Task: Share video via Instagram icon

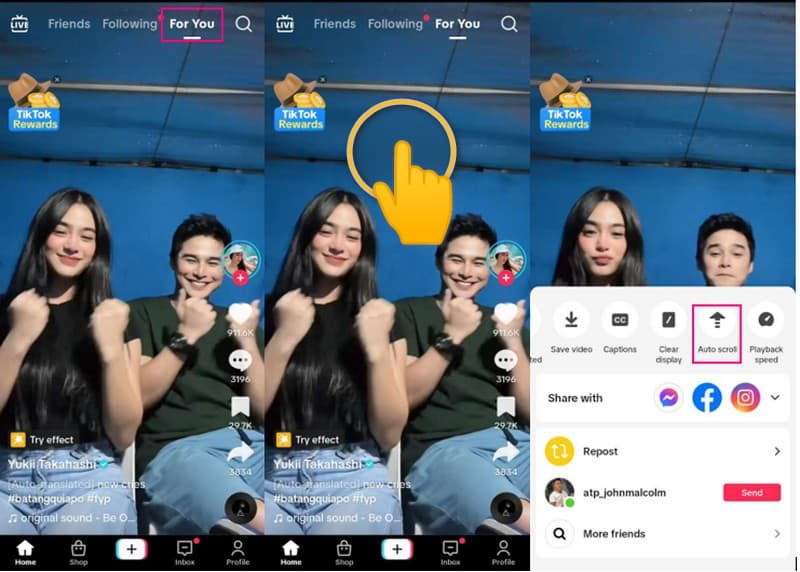Action: point(744,398)
